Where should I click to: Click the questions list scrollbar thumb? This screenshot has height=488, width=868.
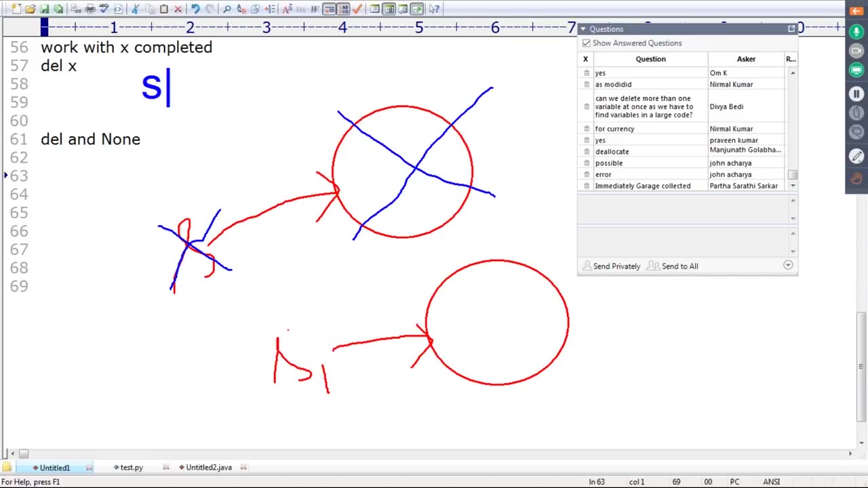(x=792, y=175)
